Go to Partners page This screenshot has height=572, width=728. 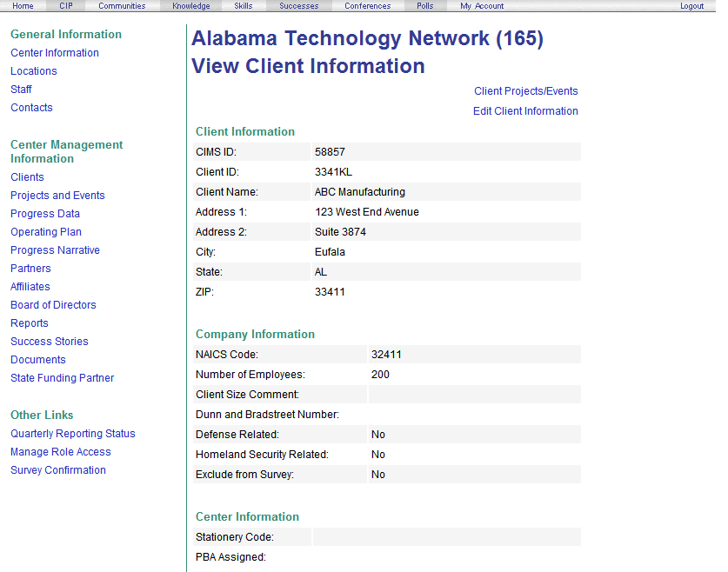[30, 269]
